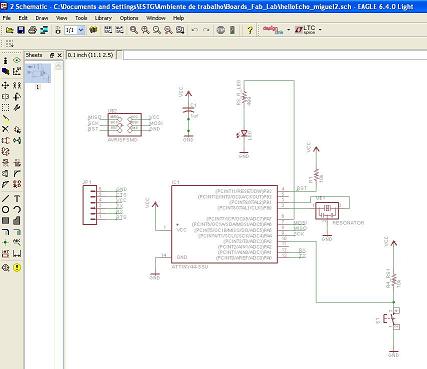Screen dimensions: 427x369
Task: Expand the designlink dropdown arrow
Action: point(289,30)
